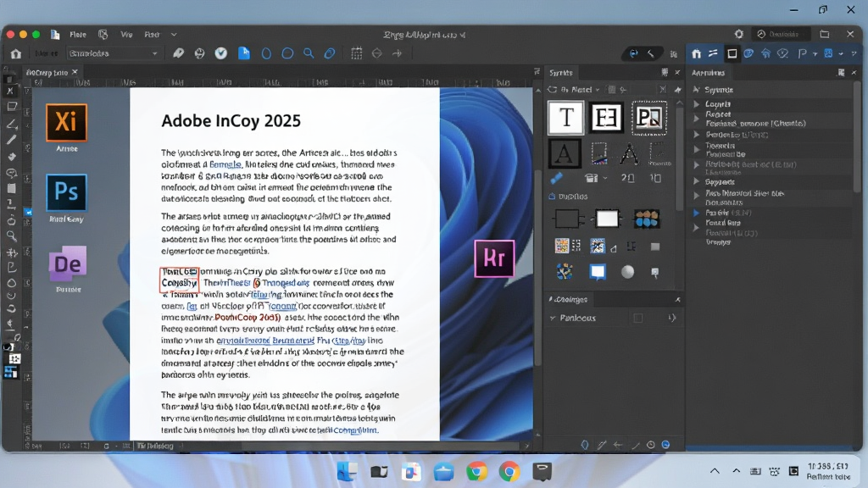The width and height of the screenshot is (868, 488).
Task: Open the Flore menu
Action: pyautogui.click(x=78, y=34)
